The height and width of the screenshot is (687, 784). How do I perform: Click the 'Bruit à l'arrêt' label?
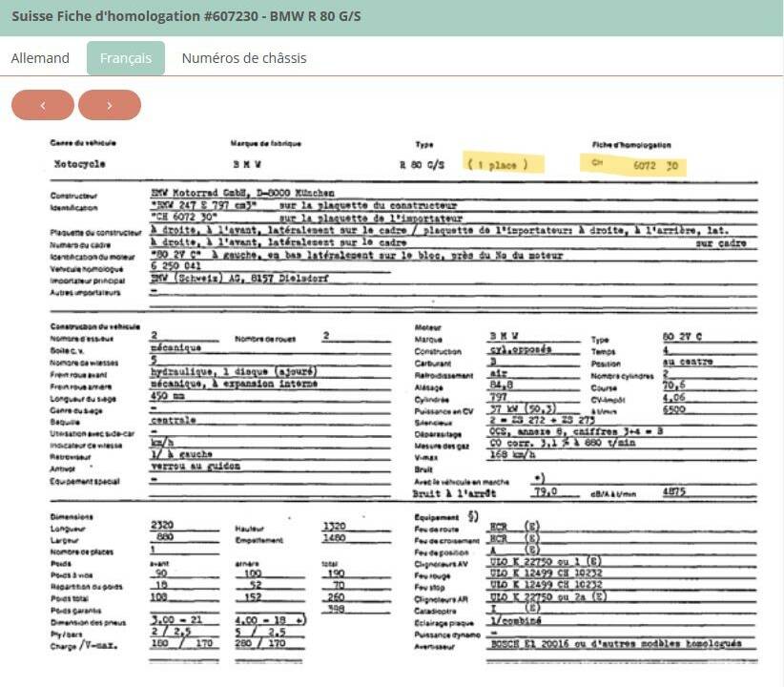(454, 493)
